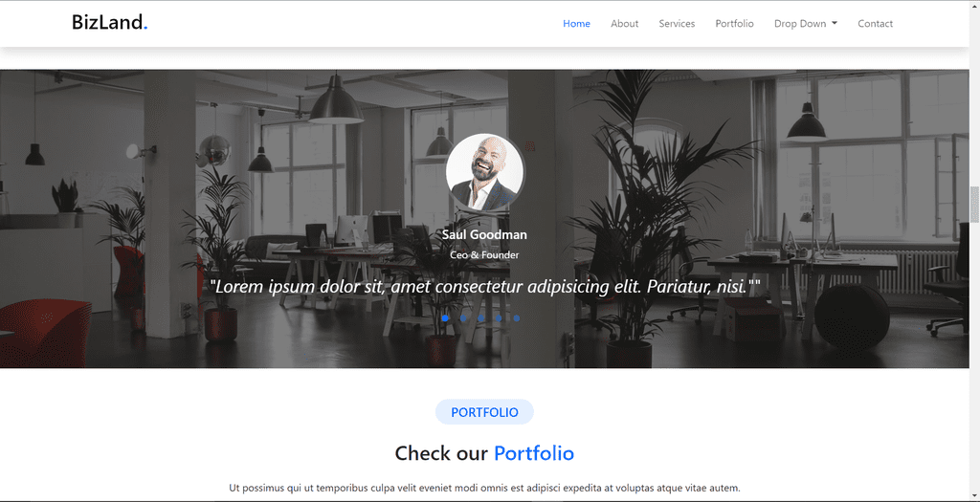The image size is (980, 502).
Task: Expand the Drop Down menu label
Action: tap(800, 24)
